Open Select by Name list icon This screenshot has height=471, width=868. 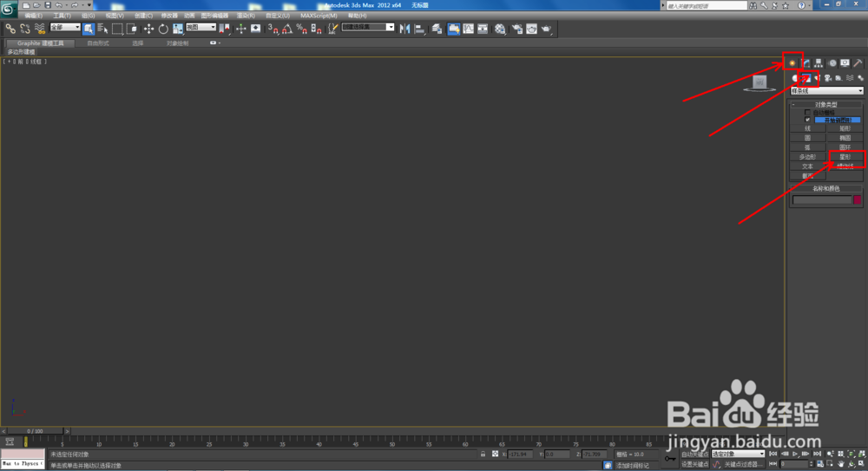102,29
